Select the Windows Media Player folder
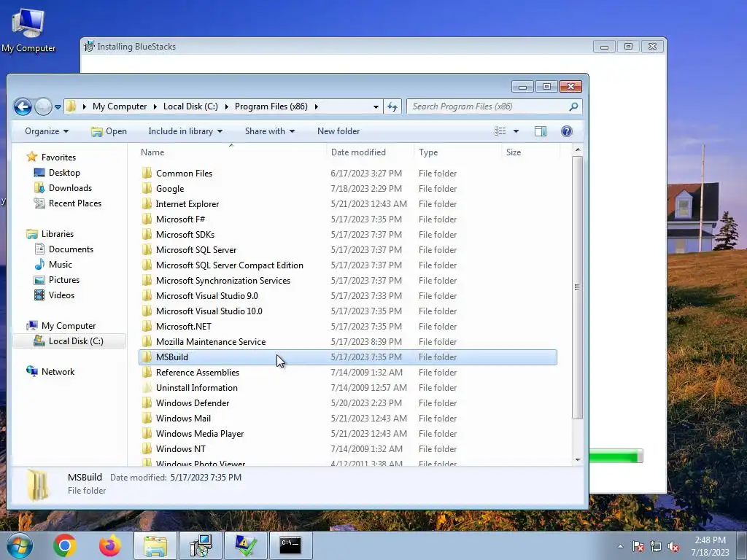The width and height of the screenshot is (747, 560). click(200, 434)
